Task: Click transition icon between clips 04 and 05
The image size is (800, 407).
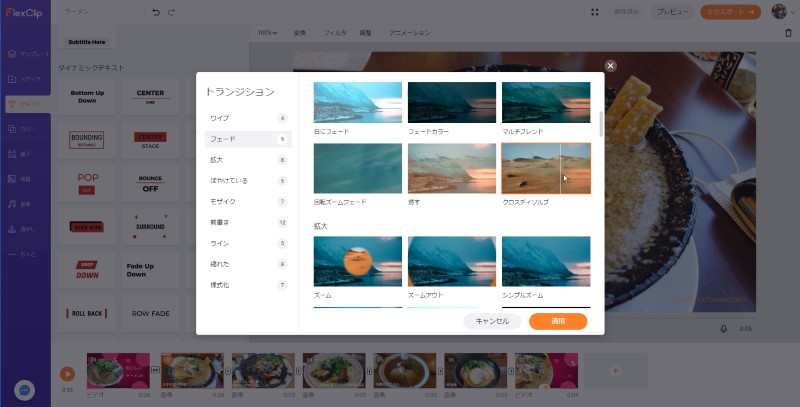Action: (370, 370)
